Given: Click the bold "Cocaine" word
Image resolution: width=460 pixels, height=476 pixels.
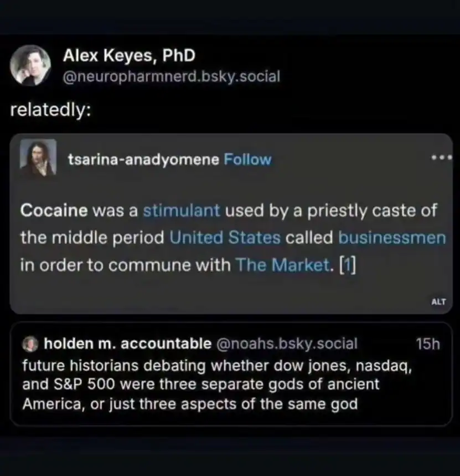Looking at the screenshot, I should (x=54, y=211).
